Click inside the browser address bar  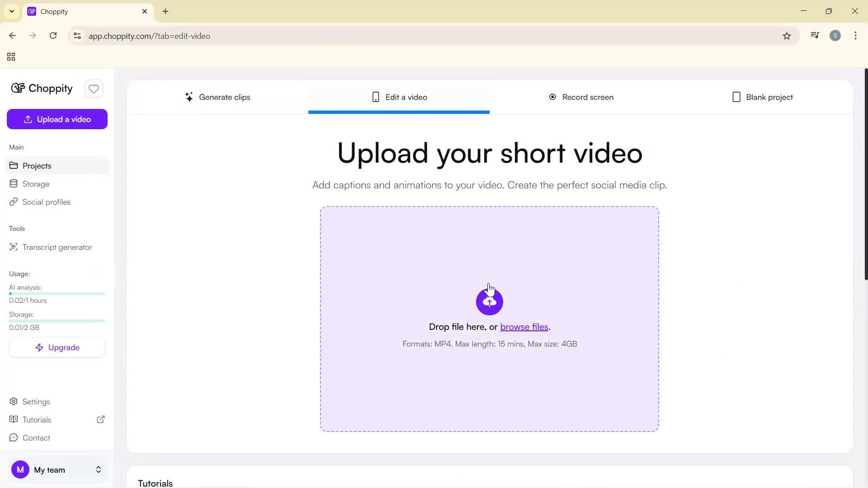tap(271, 36)
